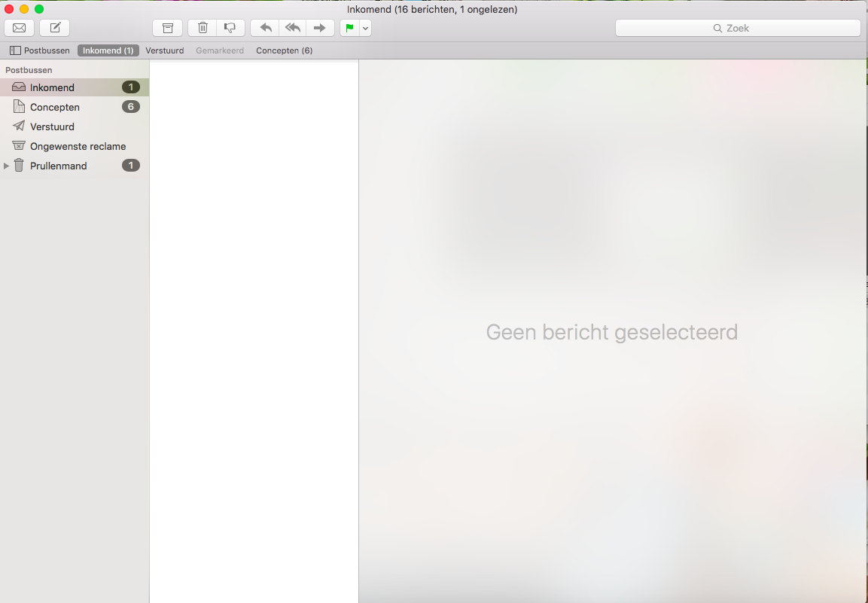Click the Get Mail envelope icon
Viewport: 868px width, 603px height.
pos(19,28)
